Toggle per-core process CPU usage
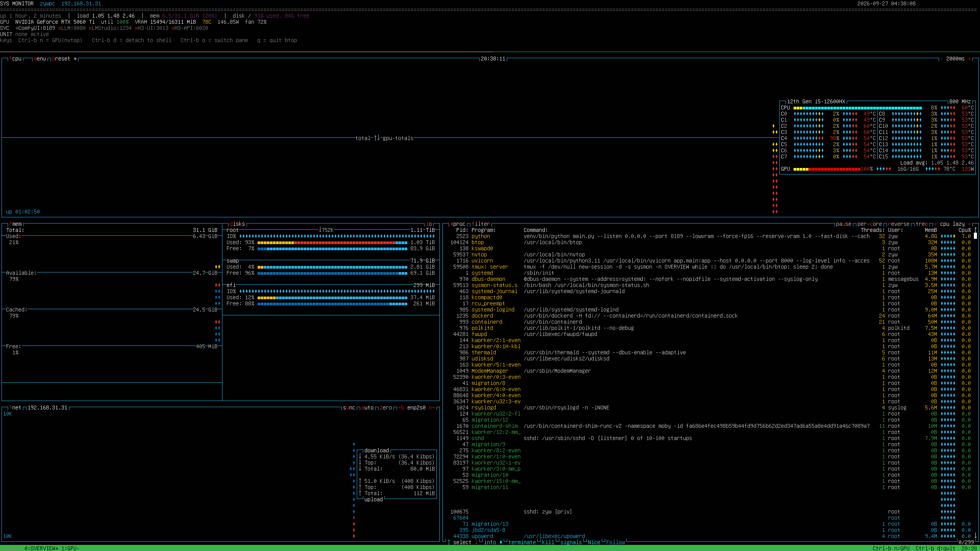Screen dimensions: 980x551 [x=870, y=224]
